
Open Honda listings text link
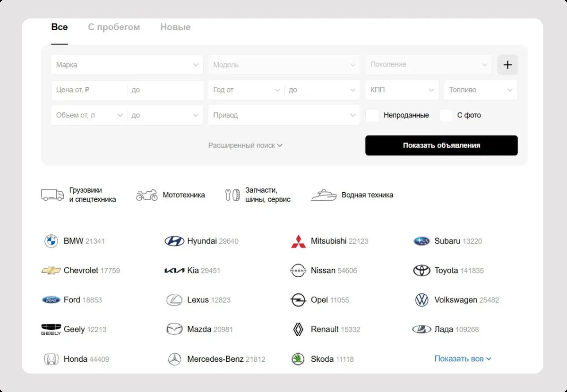[76, 359]
